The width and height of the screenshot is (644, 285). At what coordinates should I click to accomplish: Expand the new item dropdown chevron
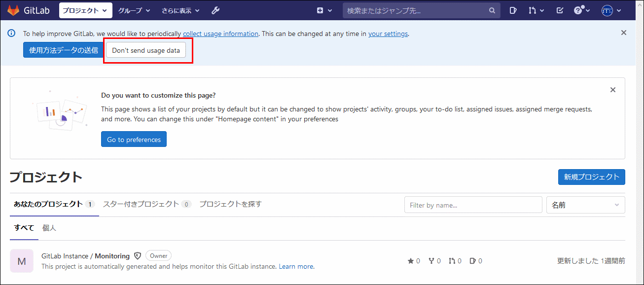(x=330, y=10)
